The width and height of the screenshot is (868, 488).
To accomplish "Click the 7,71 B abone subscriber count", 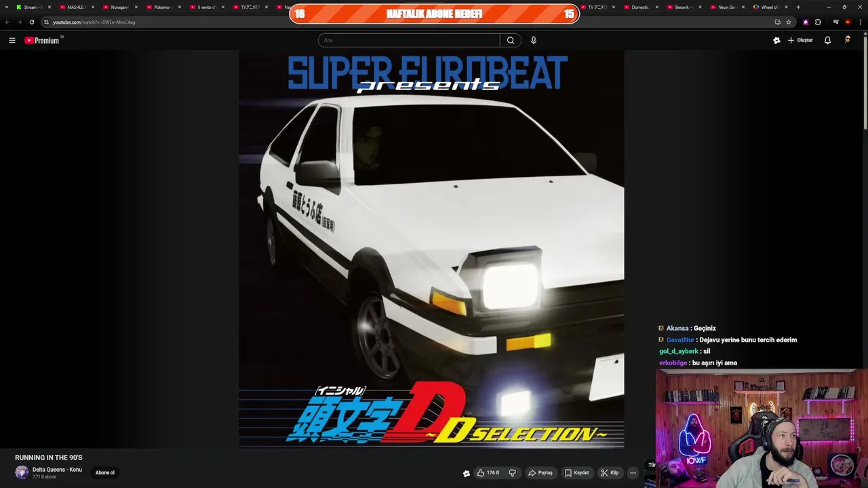I will tap(44, 477).
